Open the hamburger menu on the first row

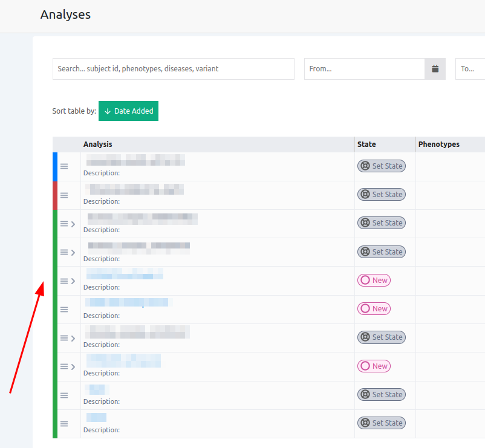click(64, 166)
